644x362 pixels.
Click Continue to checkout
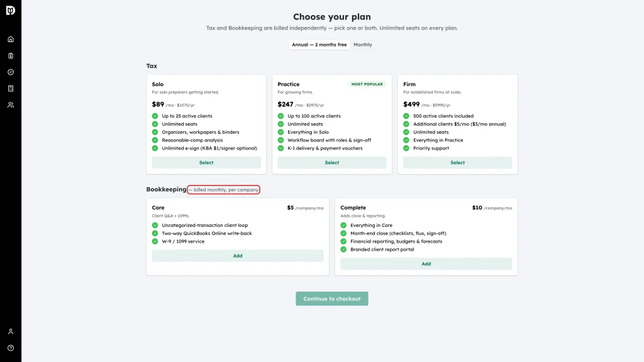pos(332,299)
